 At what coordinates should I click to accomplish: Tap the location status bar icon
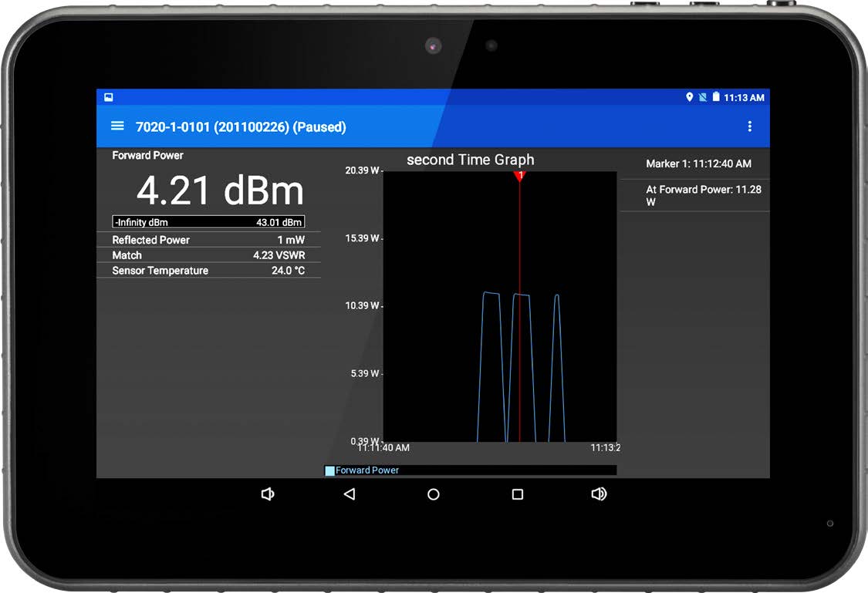(x=690, y=97)
